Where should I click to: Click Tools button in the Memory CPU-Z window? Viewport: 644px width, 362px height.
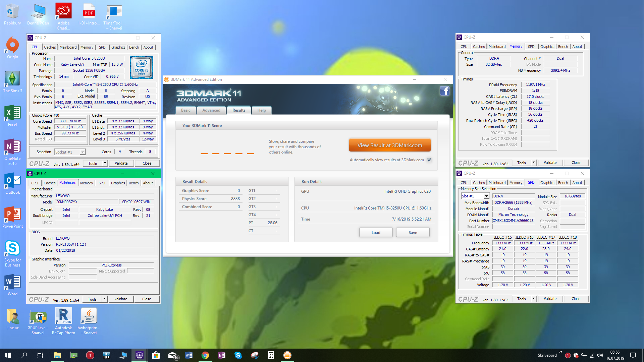[x=522, y=163]
